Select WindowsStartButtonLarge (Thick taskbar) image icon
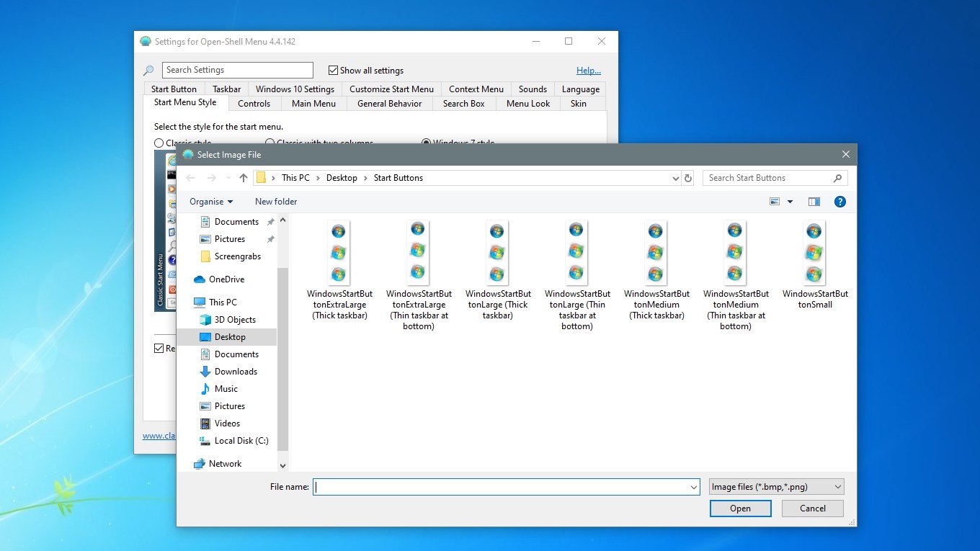Viewport: 980px width, 551px height. point(497,253)
